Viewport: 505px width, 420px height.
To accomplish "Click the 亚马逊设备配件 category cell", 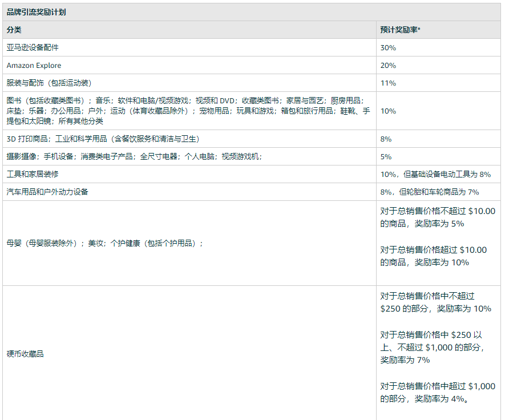I will [x=33, y=47].
